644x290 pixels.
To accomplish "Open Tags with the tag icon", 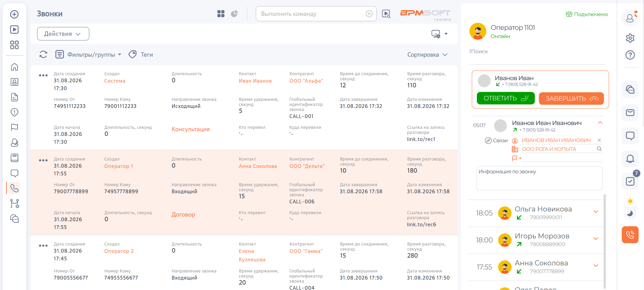I will tap(132, 54).
